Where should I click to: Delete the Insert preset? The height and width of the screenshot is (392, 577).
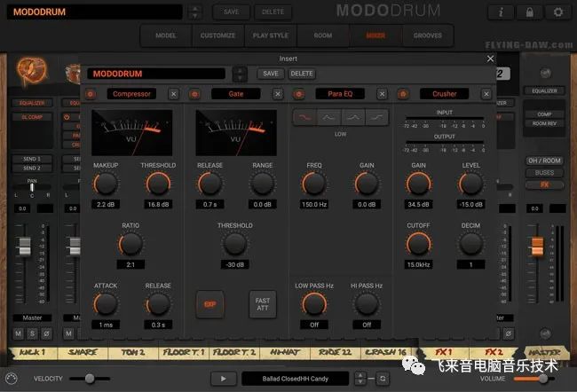tap(302, 74)
